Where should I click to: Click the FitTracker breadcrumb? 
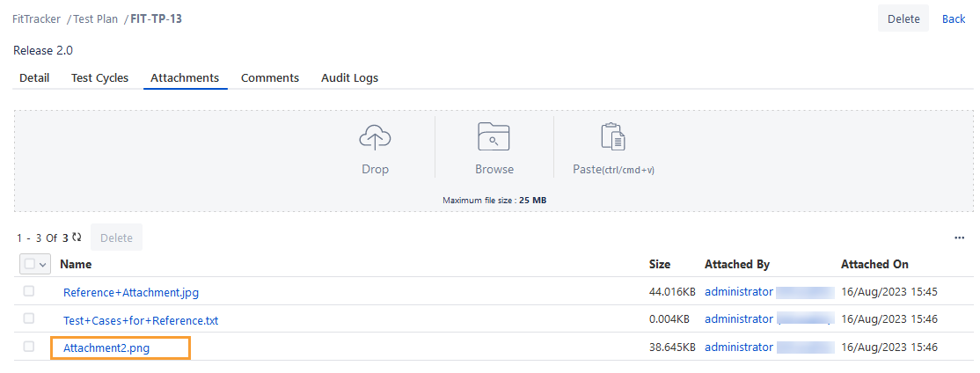coord(36,18)
